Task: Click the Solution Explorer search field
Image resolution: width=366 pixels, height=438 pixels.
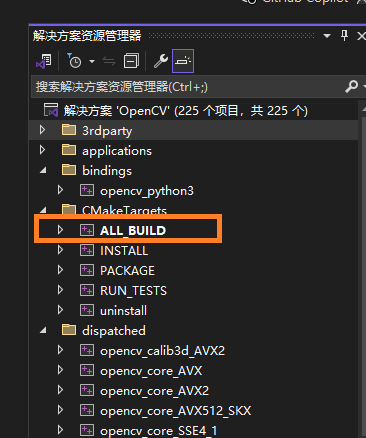Action: tap(188, 87)
